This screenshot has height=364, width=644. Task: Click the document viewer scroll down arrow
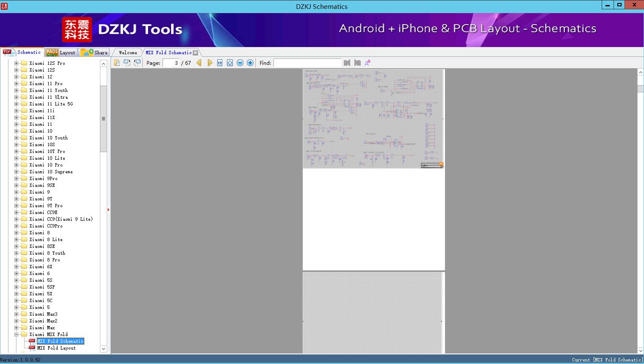click(641, 350)
